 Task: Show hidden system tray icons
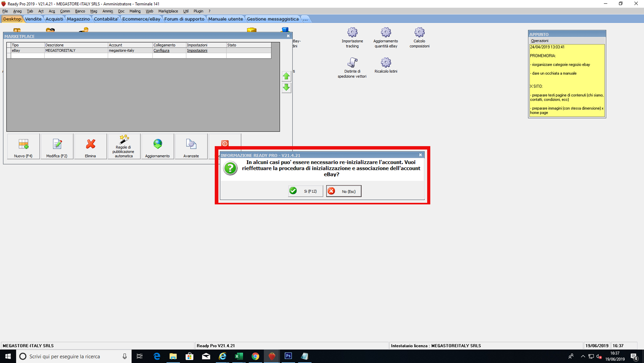[583, 356]
